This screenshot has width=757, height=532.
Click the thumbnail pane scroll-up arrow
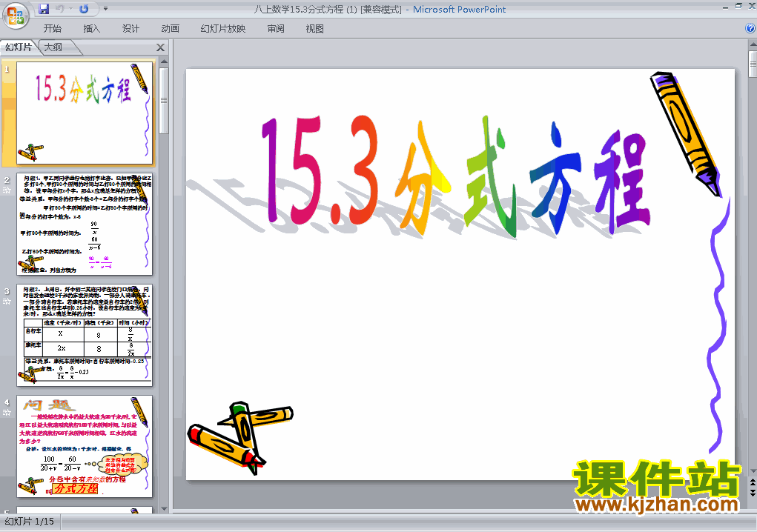click(x=164, y=61)
